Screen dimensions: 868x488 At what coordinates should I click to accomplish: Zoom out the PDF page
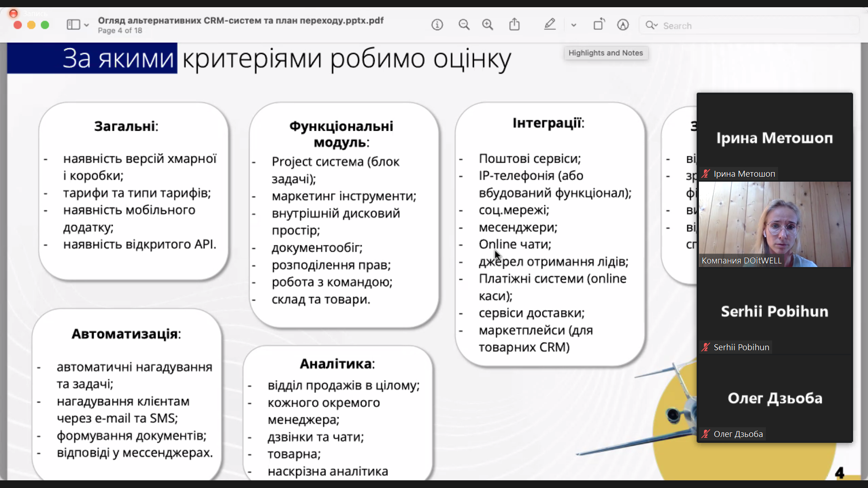coord(464,25)
